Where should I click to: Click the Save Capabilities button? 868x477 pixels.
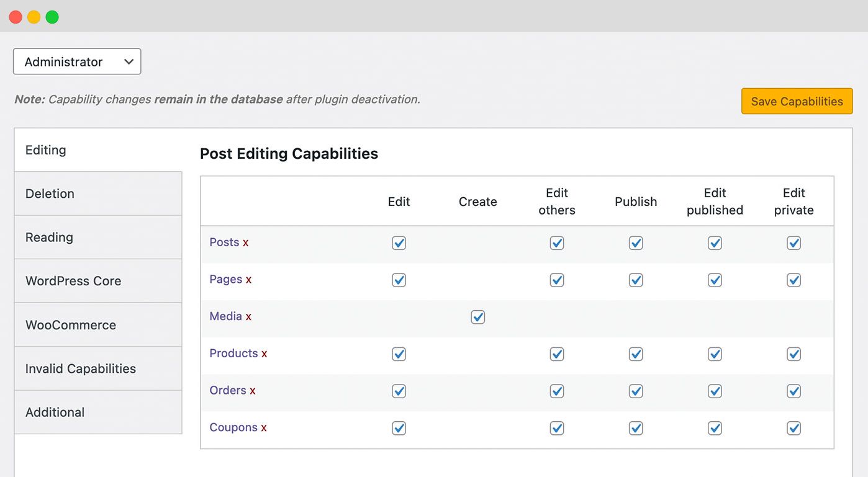(x=797, y=101)
